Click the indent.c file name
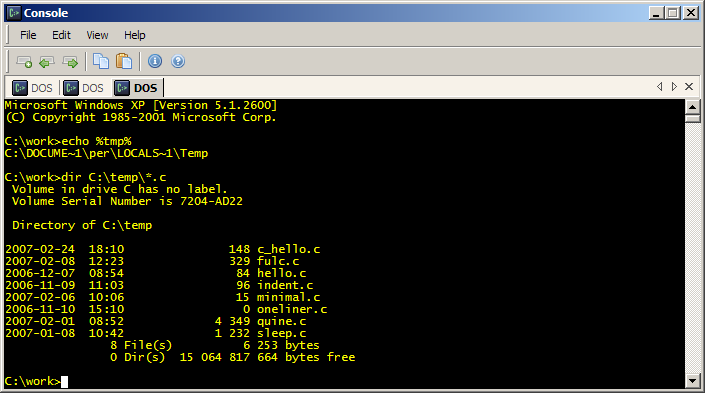The height and width of the screenshot is (393, 705). [285, 285]
